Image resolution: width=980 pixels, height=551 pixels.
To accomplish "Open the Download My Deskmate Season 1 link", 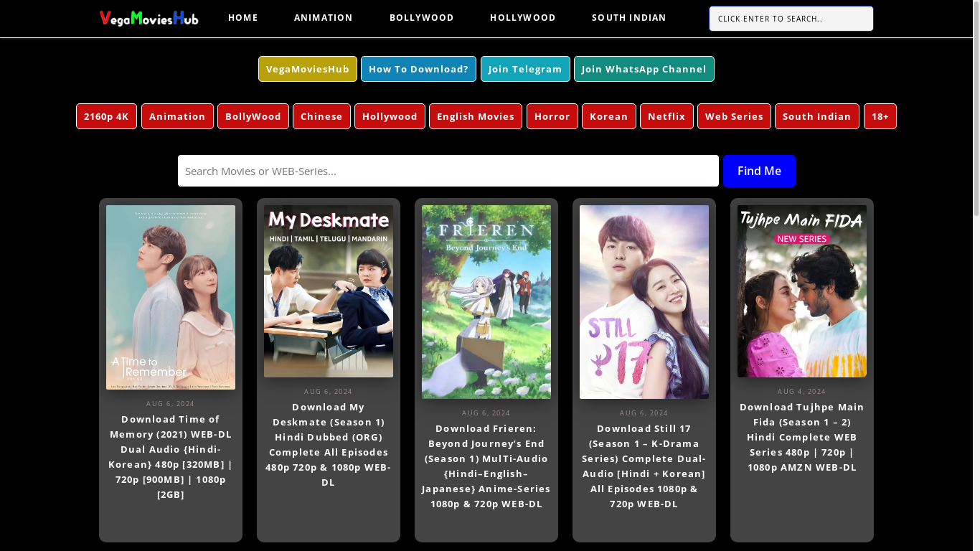I will click(329, 445).
